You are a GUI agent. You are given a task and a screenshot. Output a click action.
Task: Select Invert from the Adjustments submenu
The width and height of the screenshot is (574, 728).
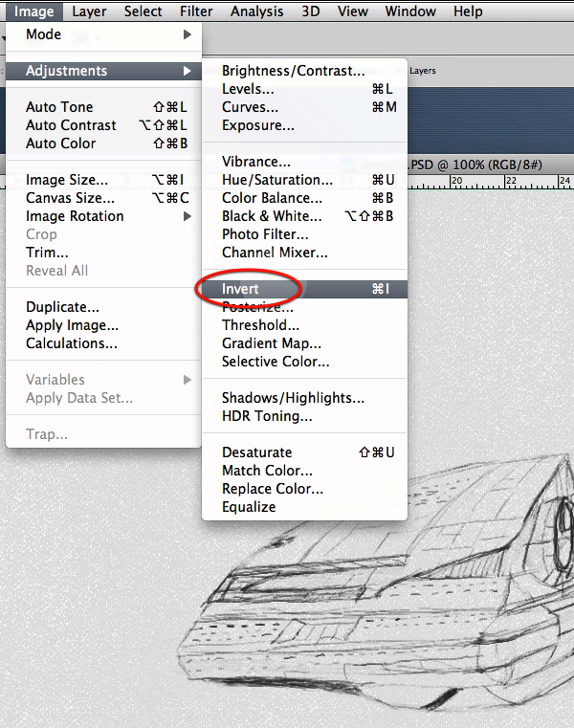click(x=241, y=289)
